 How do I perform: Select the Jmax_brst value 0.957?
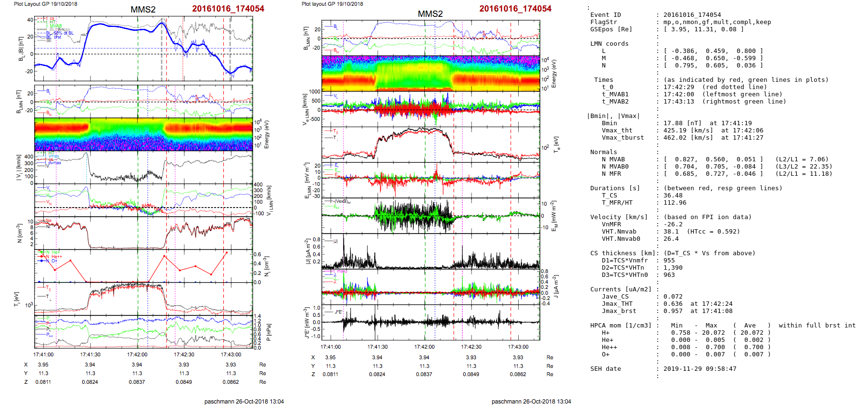(673, 311)
